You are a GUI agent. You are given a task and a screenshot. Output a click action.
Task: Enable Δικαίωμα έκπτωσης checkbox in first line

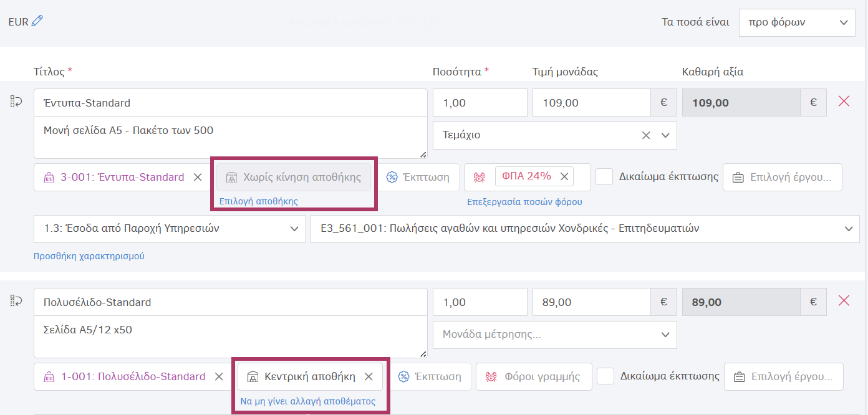[x=604, y=176]
